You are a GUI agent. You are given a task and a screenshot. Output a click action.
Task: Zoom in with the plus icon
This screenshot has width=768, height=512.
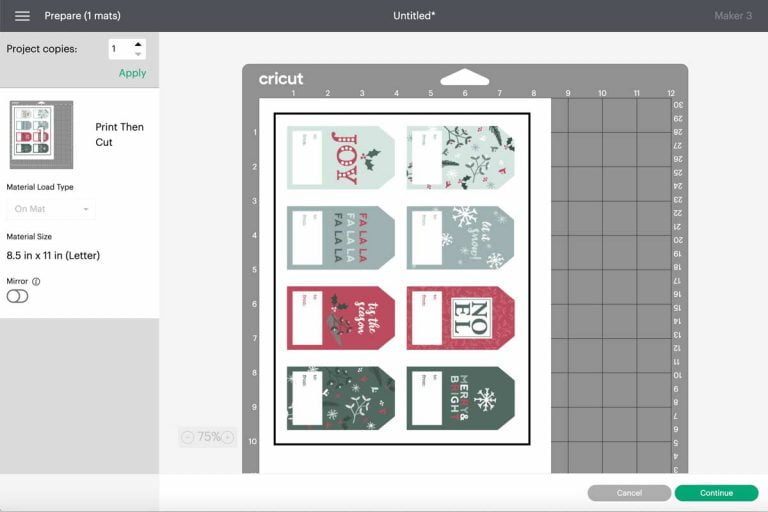(228, 437)
